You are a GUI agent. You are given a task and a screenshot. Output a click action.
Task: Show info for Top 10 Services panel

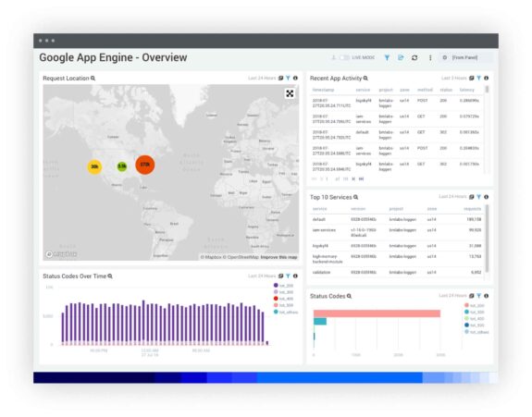point(486,197)
